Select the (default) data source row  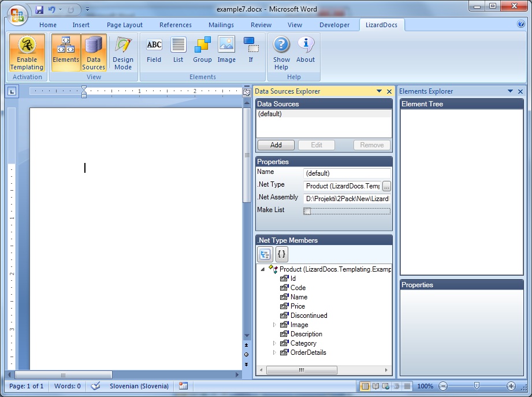click(323, 114)
